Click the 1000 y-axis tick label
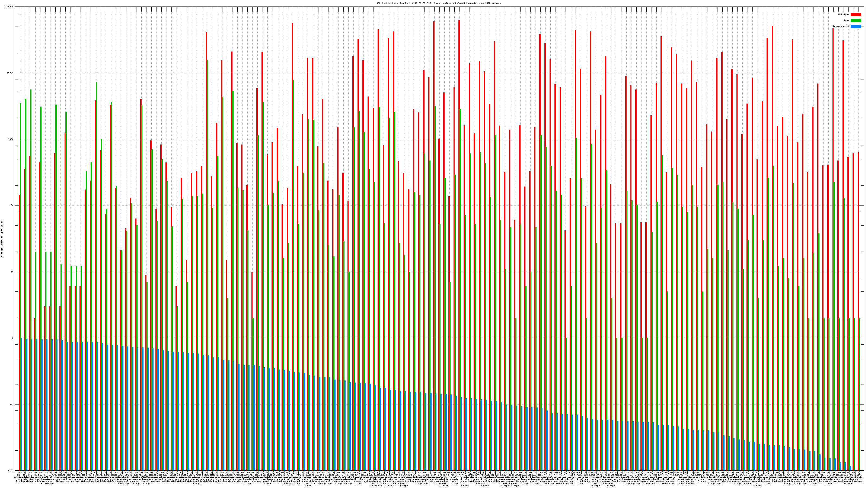The image size is (868, 488). [11, 139]
